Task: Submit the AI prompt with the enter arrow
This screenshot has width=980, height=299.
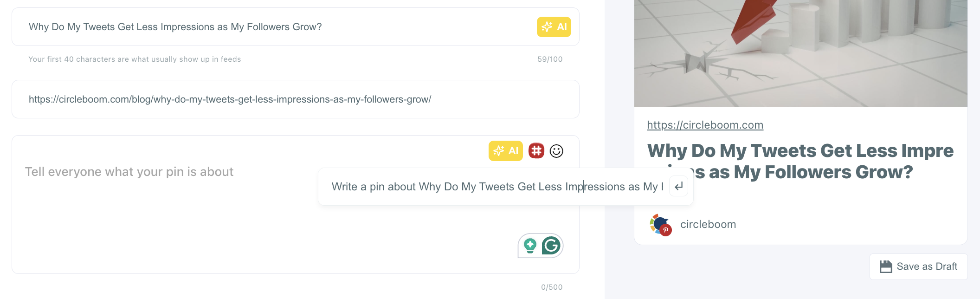Action: 678,187
